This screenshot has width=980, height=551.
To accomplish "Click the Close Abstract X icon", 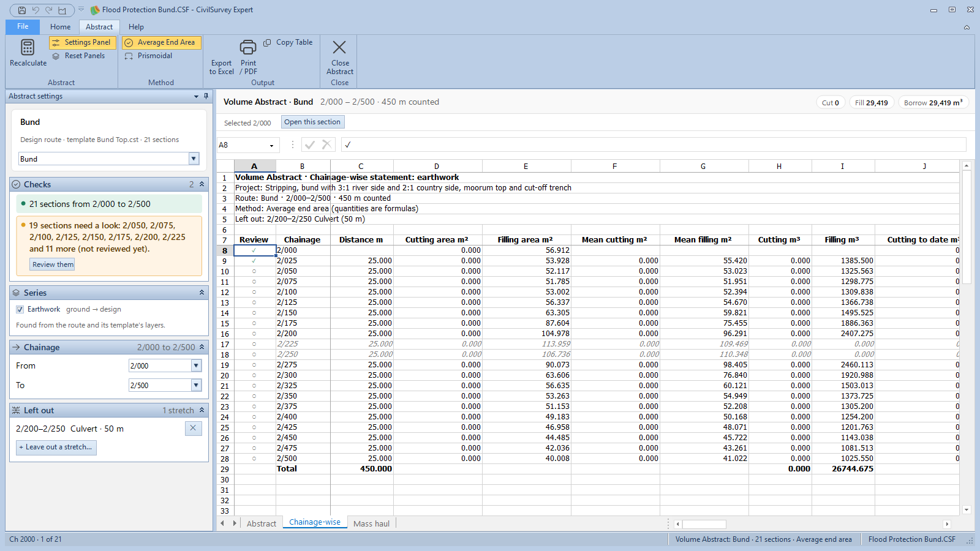I will (339, 47).
